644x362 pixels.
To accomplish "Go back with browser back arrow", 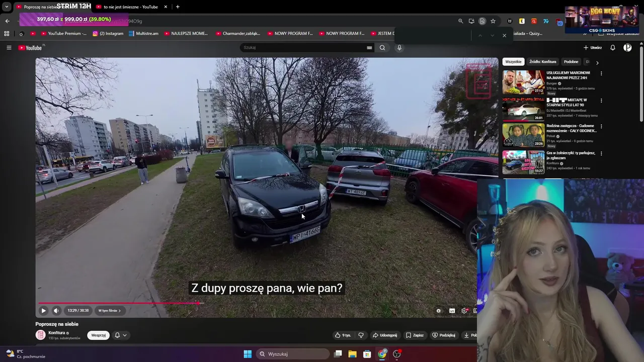I will point(7,21).
